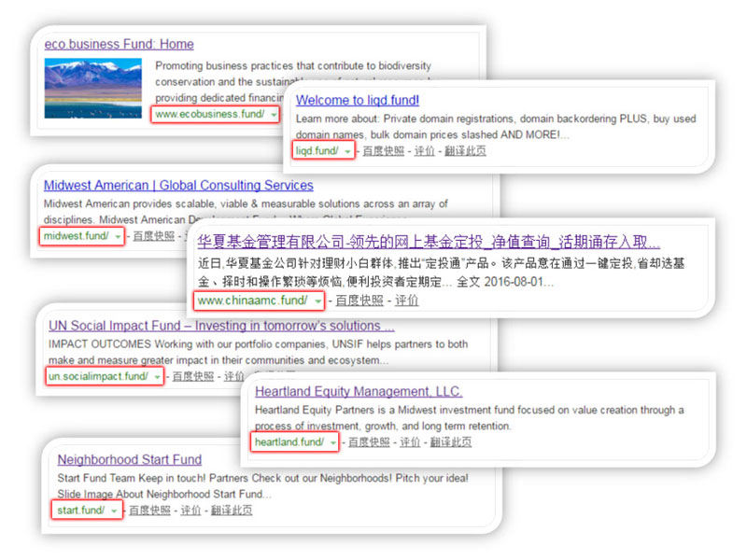Click 评价 link in start.fund result

pos(190,510)
